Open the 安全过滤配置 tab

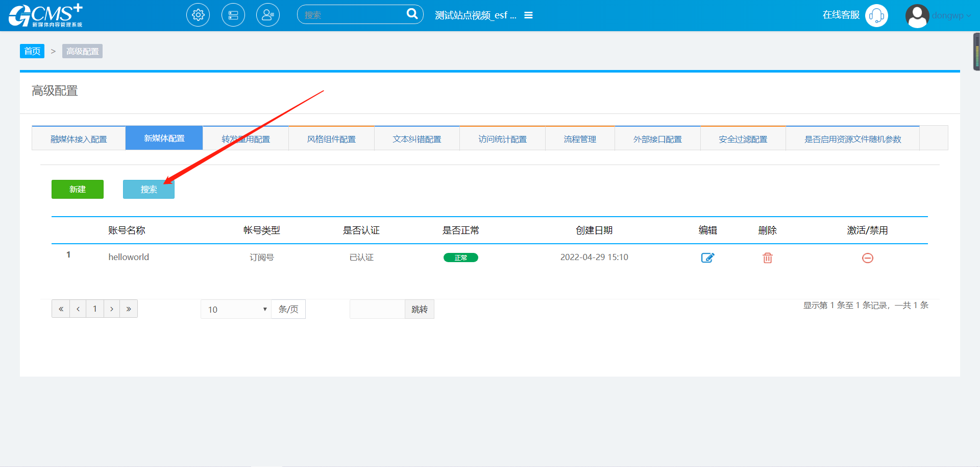(743, 139)
